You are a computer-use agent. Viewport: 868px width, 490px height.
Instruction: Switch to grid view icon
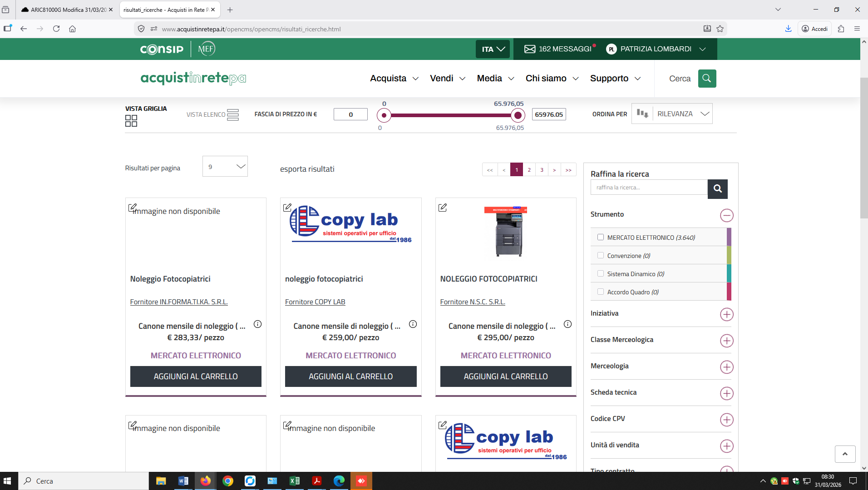[x=131, y=121]
